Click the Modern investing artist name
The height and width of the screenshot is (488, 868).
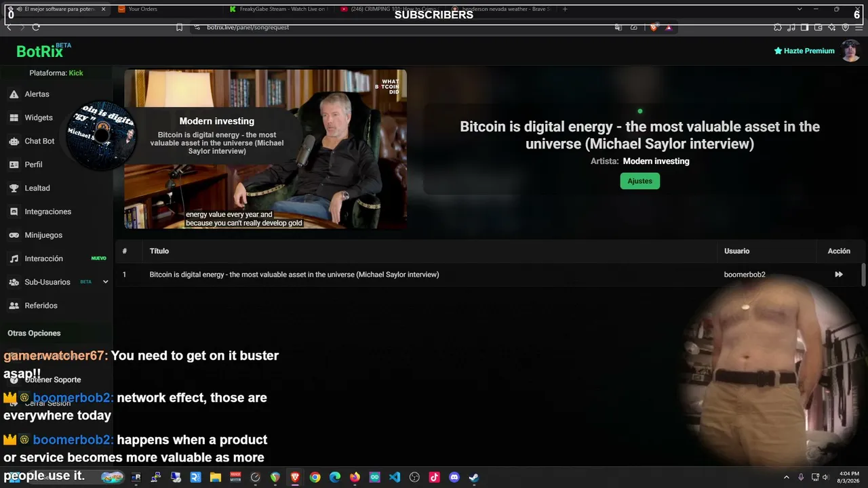tap(656, 161)
